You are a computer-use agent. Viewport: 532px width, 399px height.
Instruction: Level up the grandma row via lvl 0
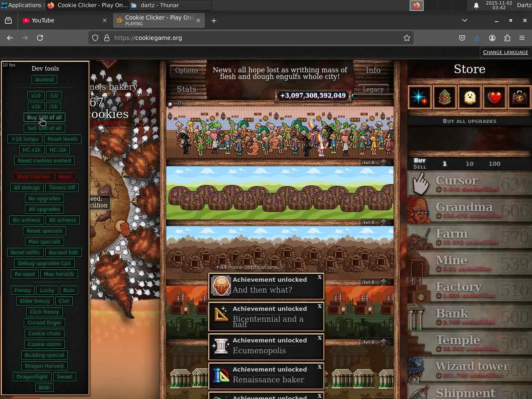375,163
